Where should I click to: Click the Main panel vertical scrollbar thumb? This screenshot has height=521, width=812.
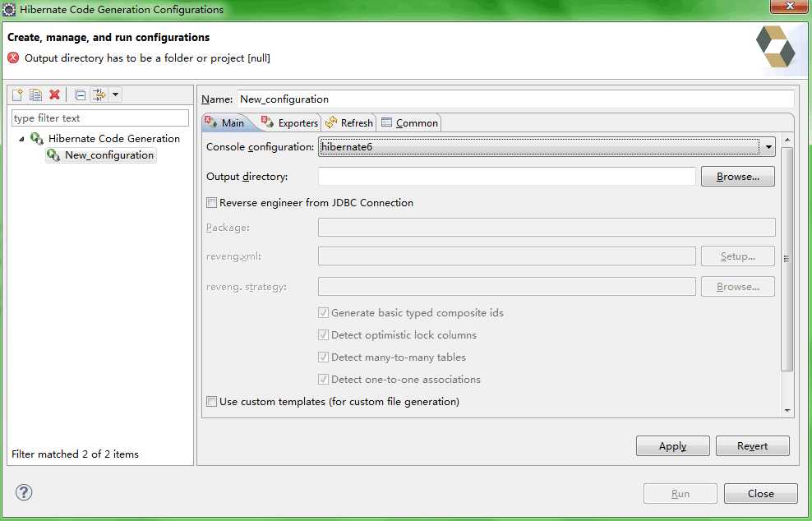(x=787, y=259)
